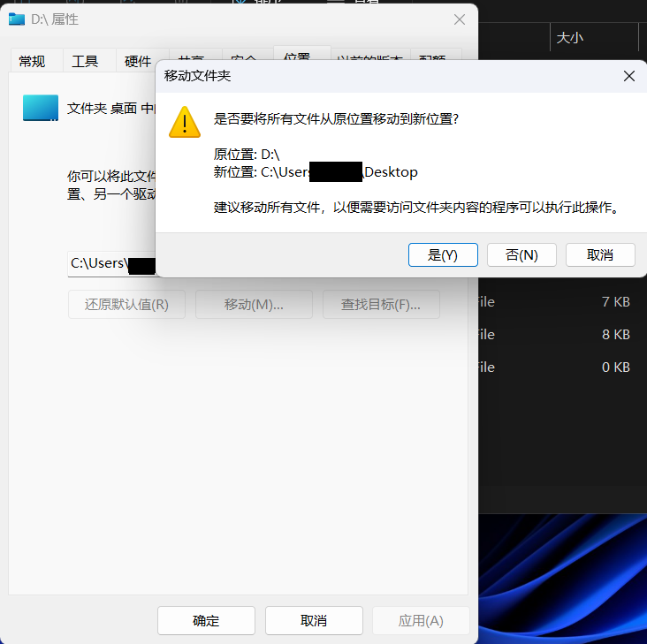Click the C:\Users path input field

click(112, 264)
